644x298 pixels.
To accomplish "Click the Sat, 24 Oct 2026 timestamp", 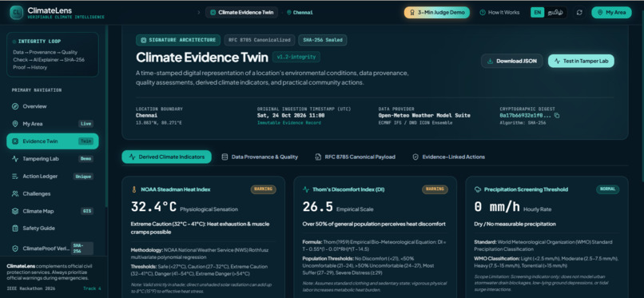I will (x=291, y=115).
